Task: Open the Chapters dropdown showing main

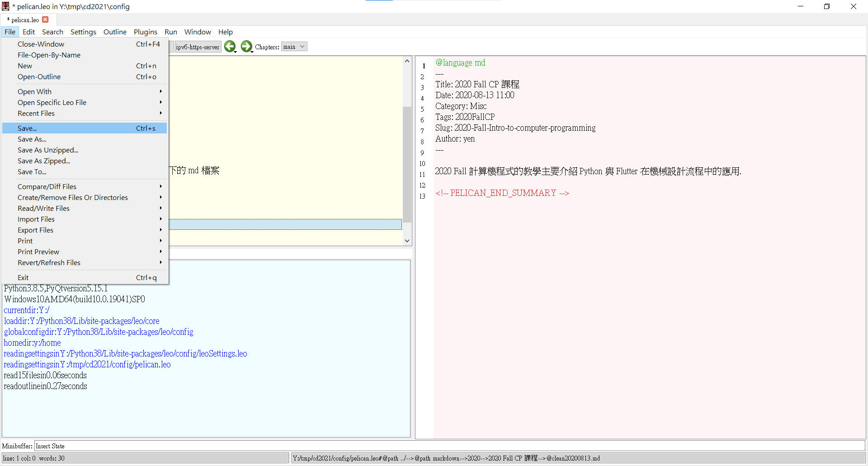Action: [x=294, y=47]
